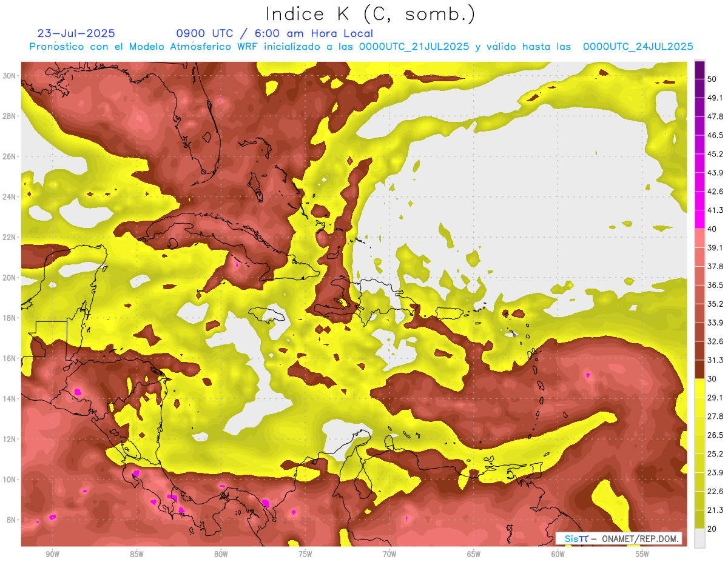Image resolution: width=728 pixels, height=562 pixels.
Task: Click the colorbar value "22.6"
Action: tap(715, 491)
